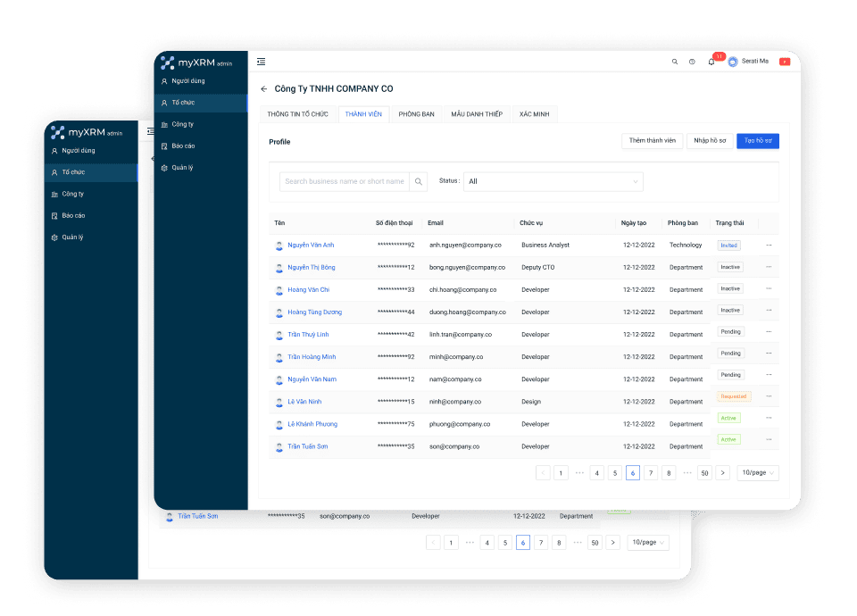Collapse the sidebar with the menu-fold icon
Image resolution: width=857 pixels, height=616 pixels.
(261, 62)
